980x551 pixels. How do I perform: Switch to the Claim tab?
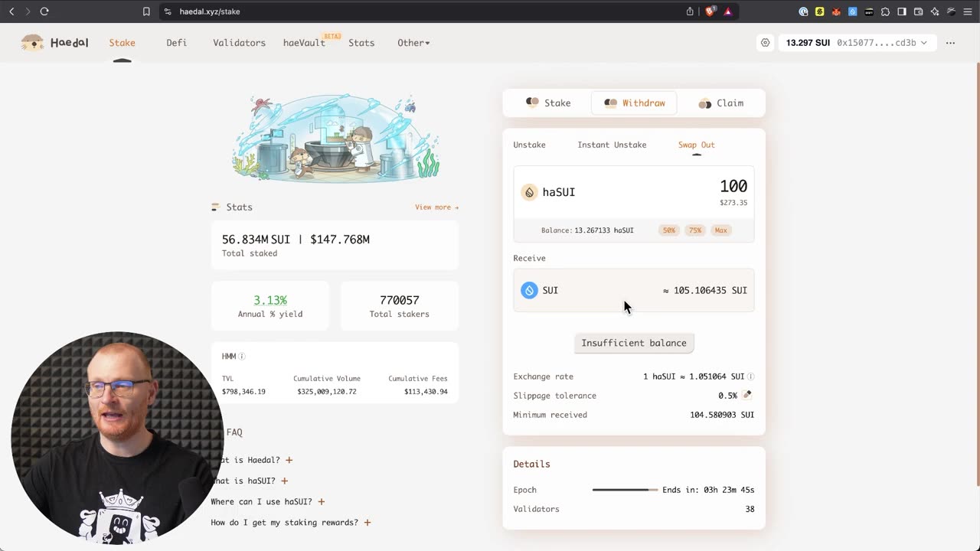(x=720, y=103)
